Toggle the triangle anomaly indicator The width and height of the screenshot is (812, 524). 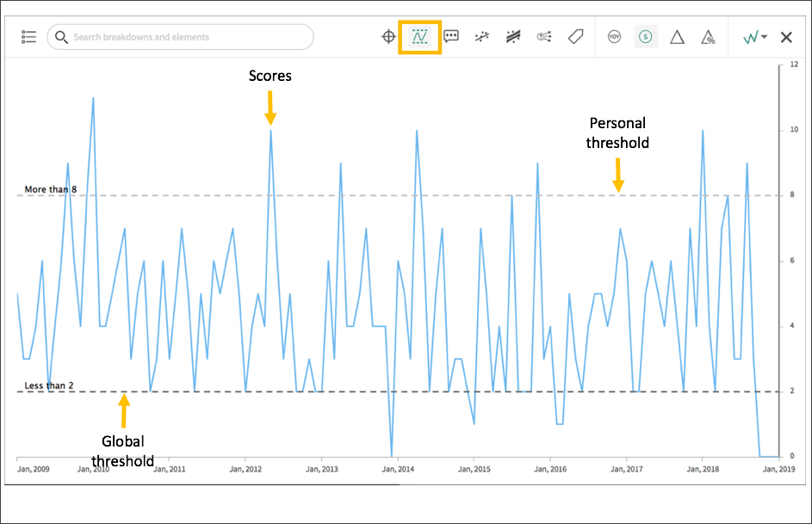pyautogui.click(x=677, y=36)
